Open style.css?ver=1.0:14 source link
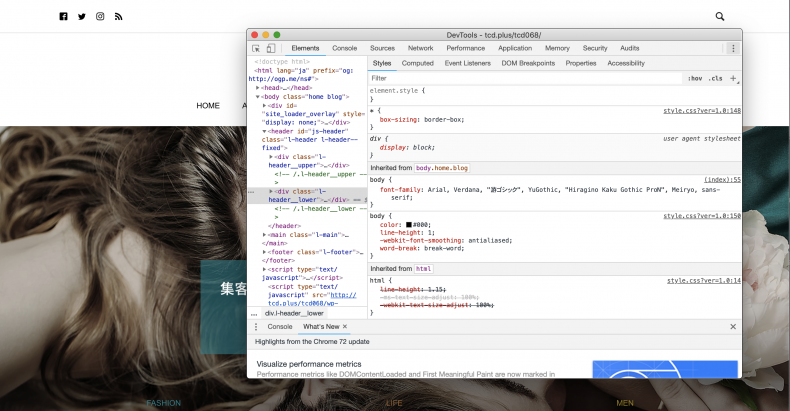This screenshot has height=411, width=790. 704,281
